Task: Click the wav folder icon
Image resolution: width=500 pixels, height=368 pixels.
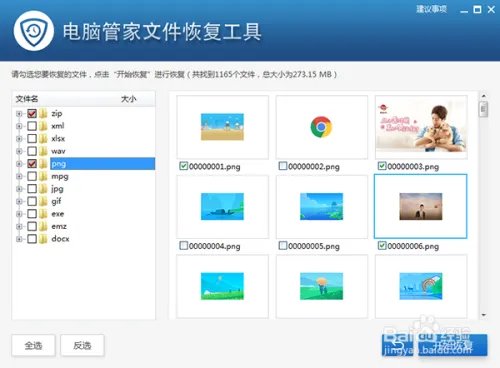Action: (43, 151)
